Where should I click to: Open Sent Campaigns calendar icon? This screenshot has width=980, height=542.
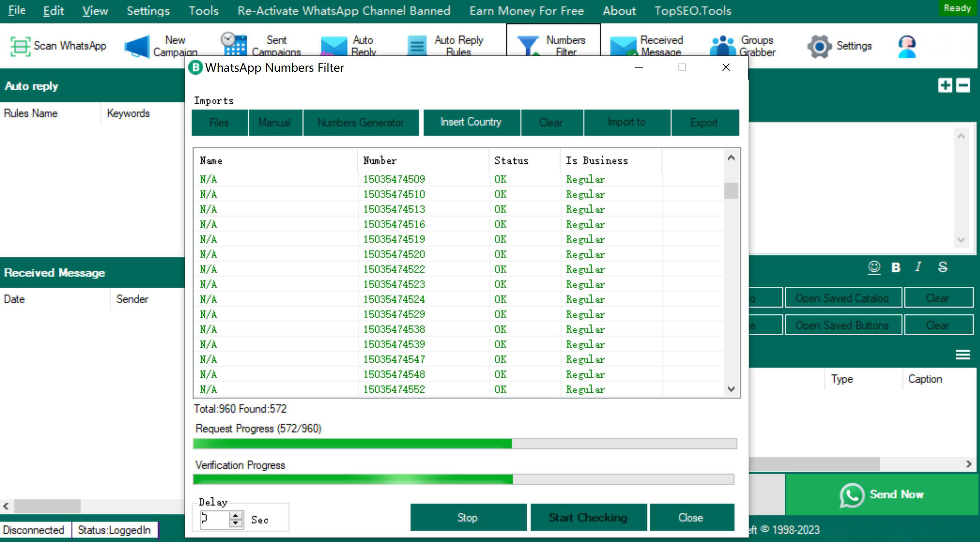coord(233,44)
